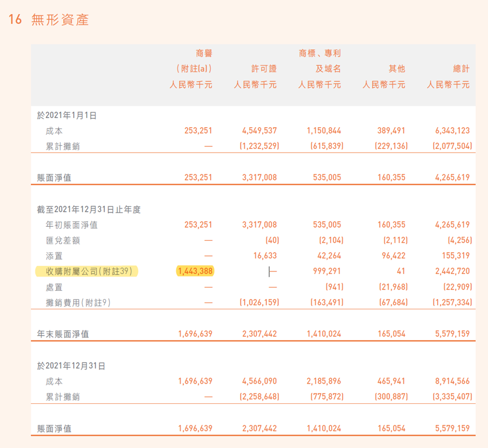
Task: Click the 附註(a) note reference in header
Action: point(194,69)
